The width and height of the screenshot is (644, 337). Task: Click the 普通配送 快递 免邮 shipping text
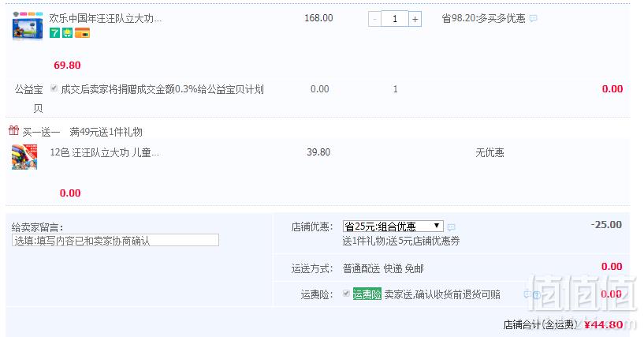383,269
